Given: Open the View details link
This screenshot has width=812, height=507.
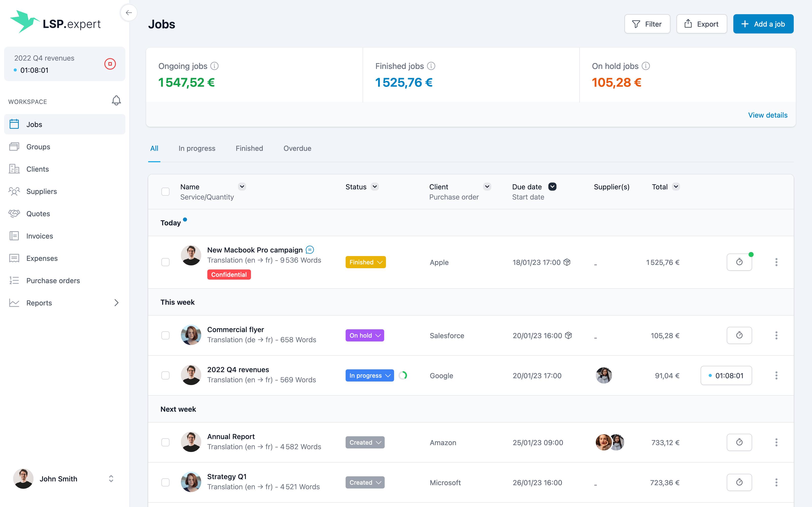Looking at the screenshot, I should click(x=767, y=115).
